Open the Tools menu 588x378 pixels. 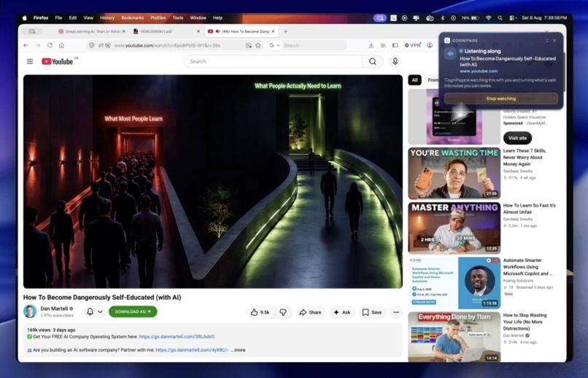(178, 18)
